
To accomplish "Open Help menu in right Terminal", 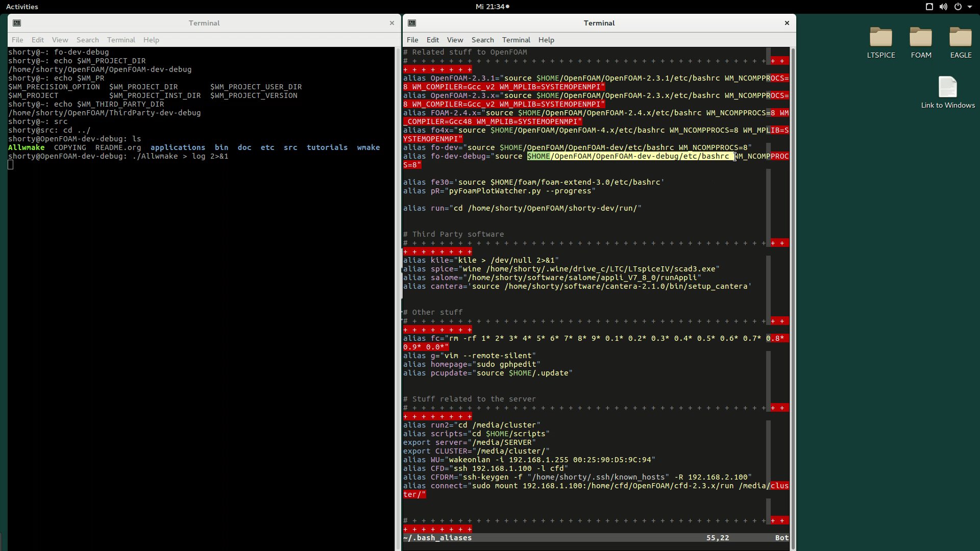I will pyautogui.click(x=546, y=40).
